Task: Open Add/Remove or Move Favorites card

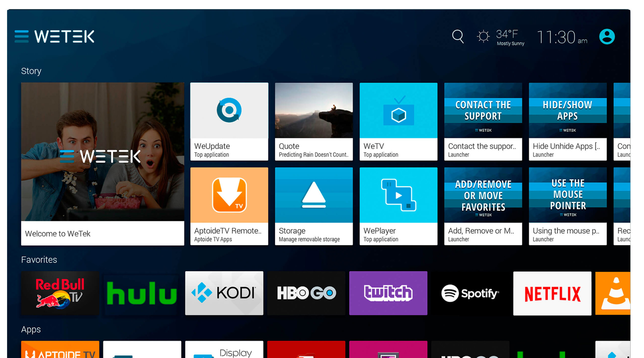Action: pos(483,206)
